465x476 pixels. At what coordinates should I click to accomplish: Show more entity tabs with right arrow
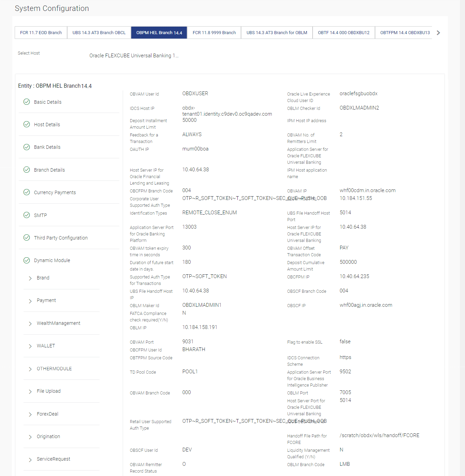438,33
